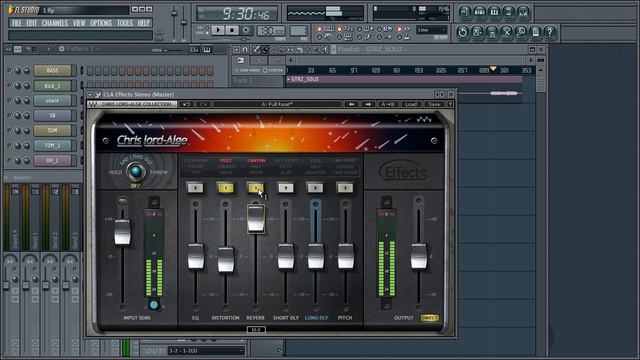Open the audio editor scissors icon

507,32
